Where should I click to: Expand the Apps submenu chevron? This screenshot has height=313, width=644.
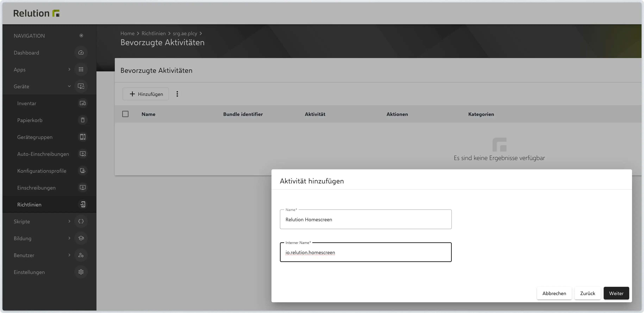pyautogui.click(x=69, y=69)
